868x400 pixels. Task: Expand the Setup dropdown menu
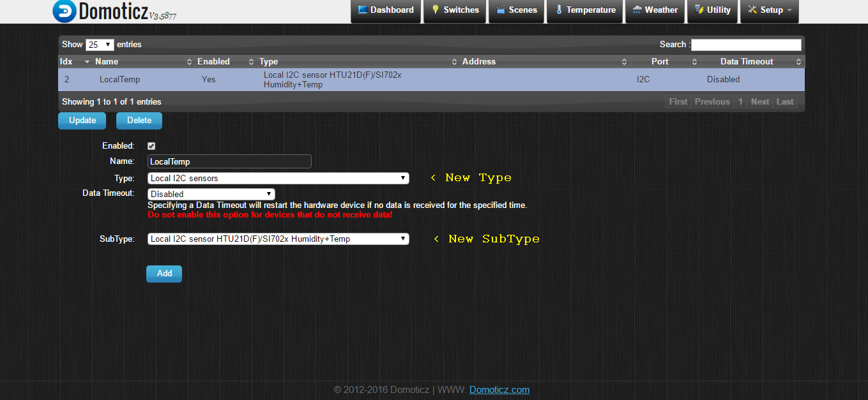[x=770, y=10]
